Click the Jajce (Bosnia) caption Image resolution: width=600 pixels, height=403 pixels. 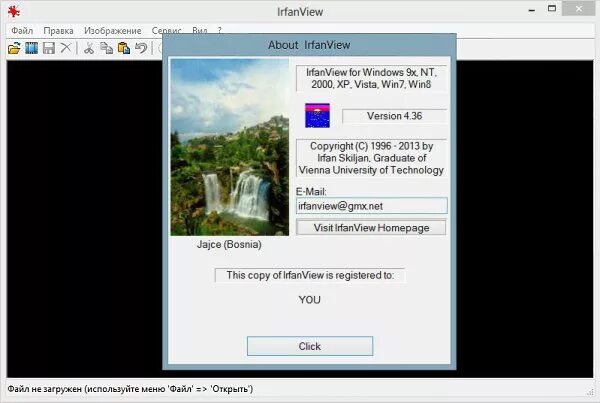point(229,244)
